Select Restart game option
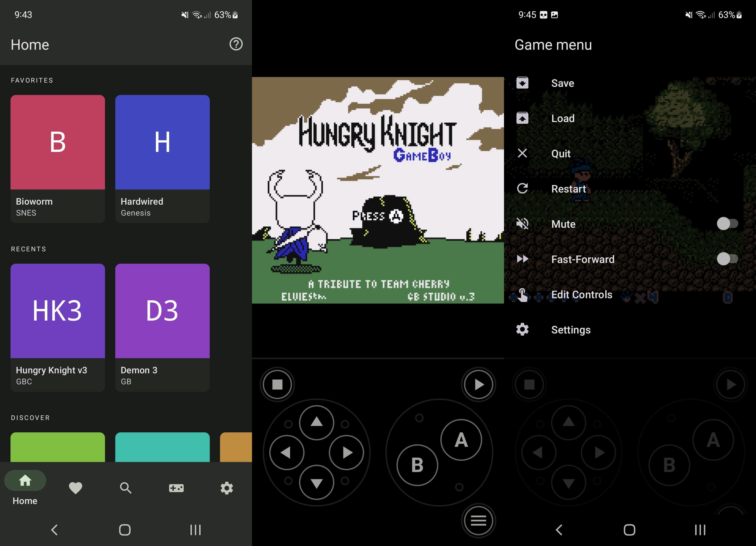This screenshot has height=546, width=756. tap(568, 189)
